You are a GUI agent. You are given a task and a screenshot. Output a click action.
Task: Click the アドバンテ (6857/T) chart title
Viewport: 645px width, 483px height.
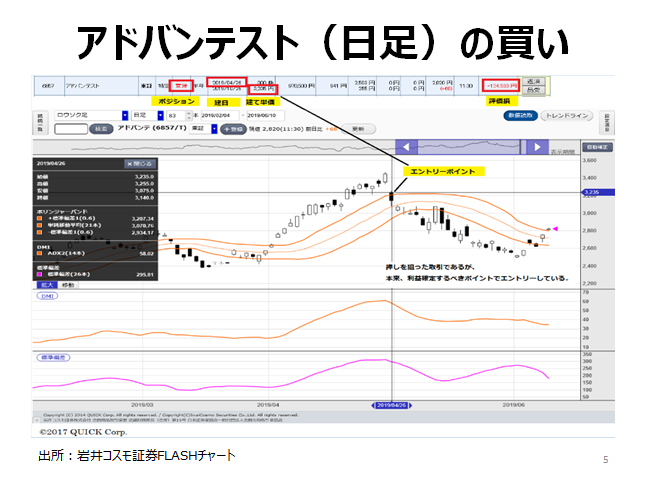152,128
